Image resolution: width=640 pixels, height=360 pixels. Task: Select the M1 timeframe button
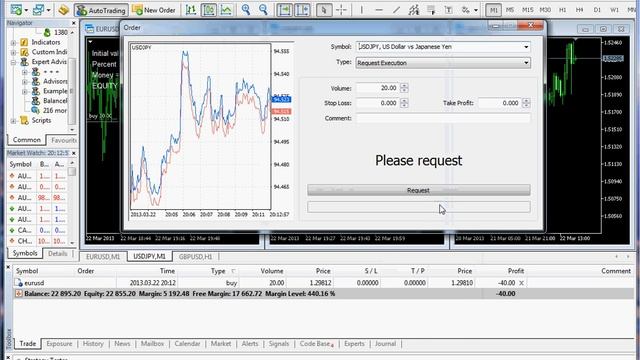[x=493, y=10]
